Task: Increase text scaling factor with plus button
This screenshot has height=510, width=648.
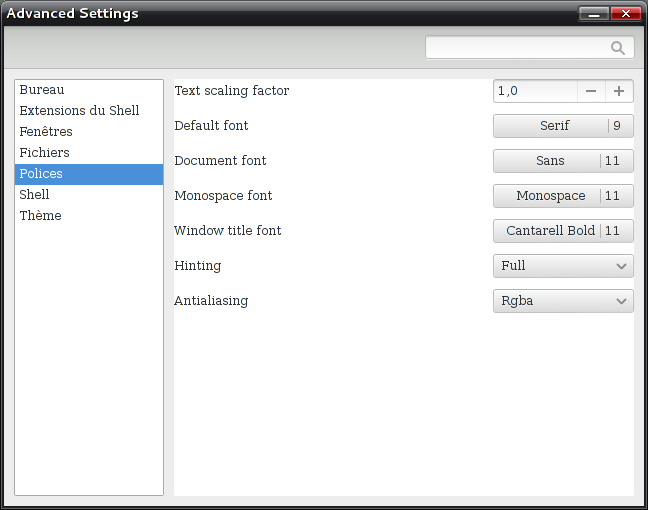Action: pyautogui.click(x=619, y=91)
